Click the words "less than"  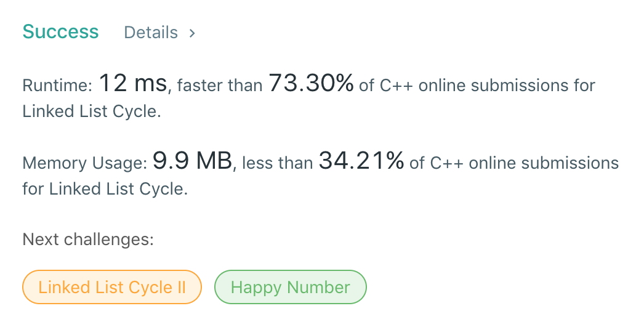pos(277,163)
